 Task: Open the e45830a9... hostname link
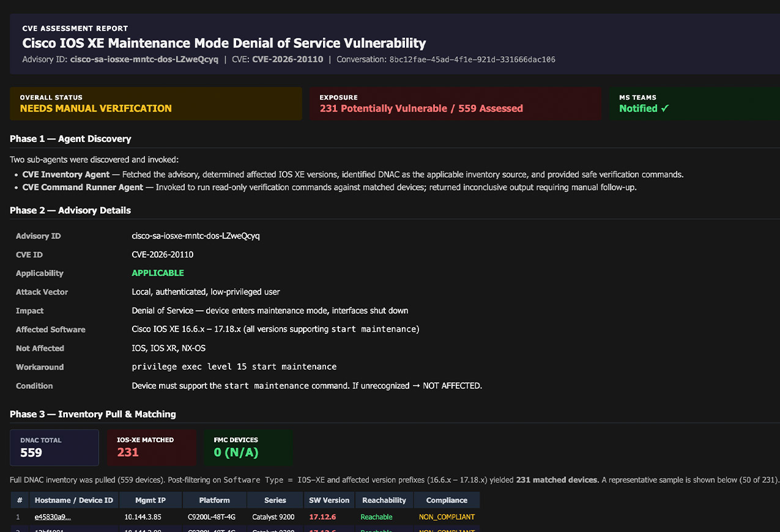pos(53,517)
